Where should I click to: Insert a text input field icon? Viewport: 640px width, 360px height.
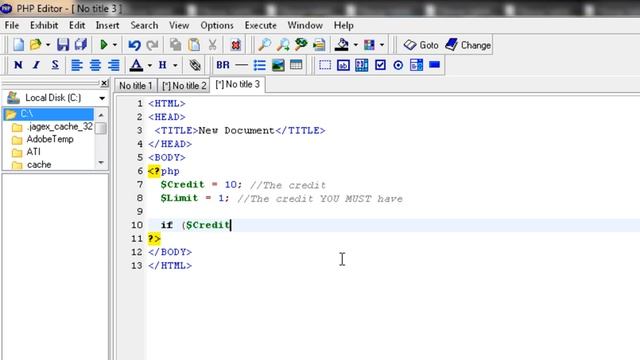(343, 65)
